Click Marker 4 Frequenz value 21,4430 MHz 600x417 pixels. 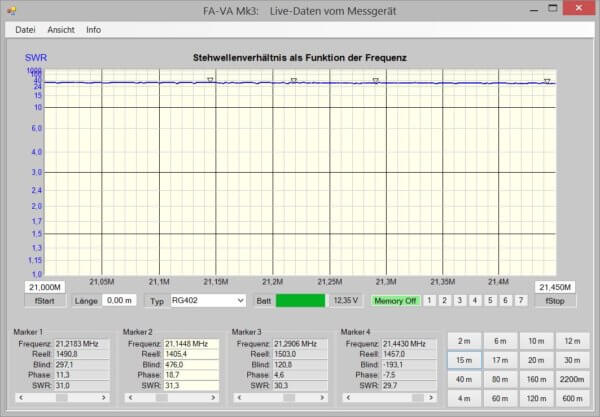pos(409,344)
